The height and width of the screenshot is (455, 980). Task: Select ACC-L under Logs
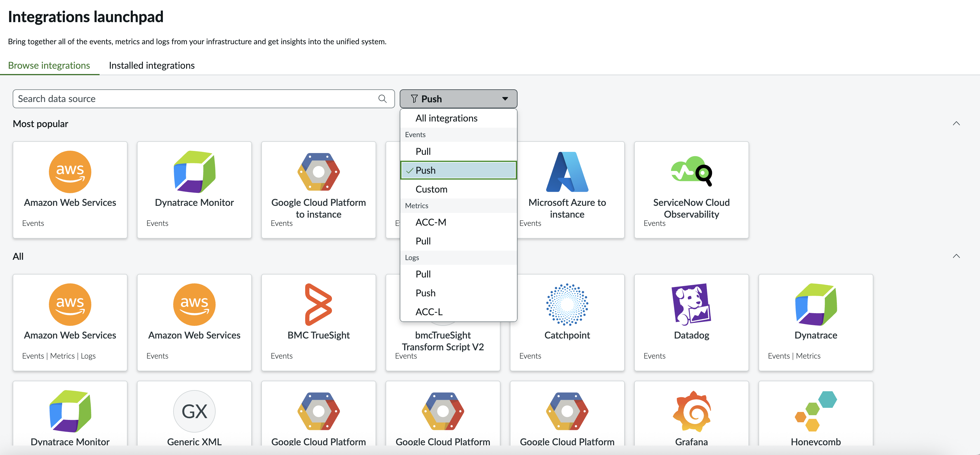tap(458, 312)
